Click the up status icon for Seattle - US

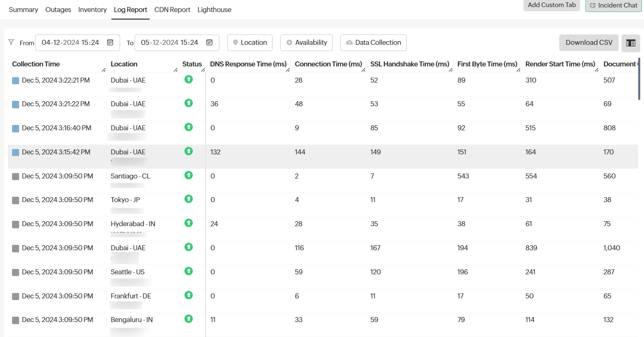tap(189, 271)
